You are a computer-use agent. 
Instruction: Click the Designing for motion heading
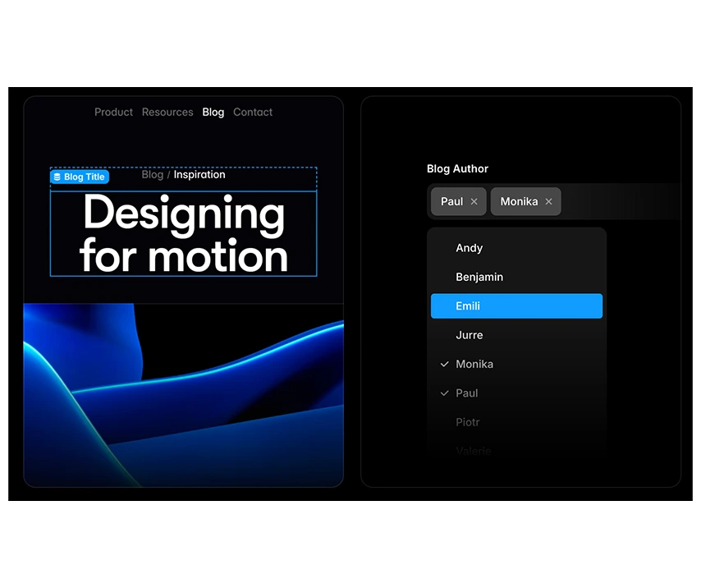point(182,234)
